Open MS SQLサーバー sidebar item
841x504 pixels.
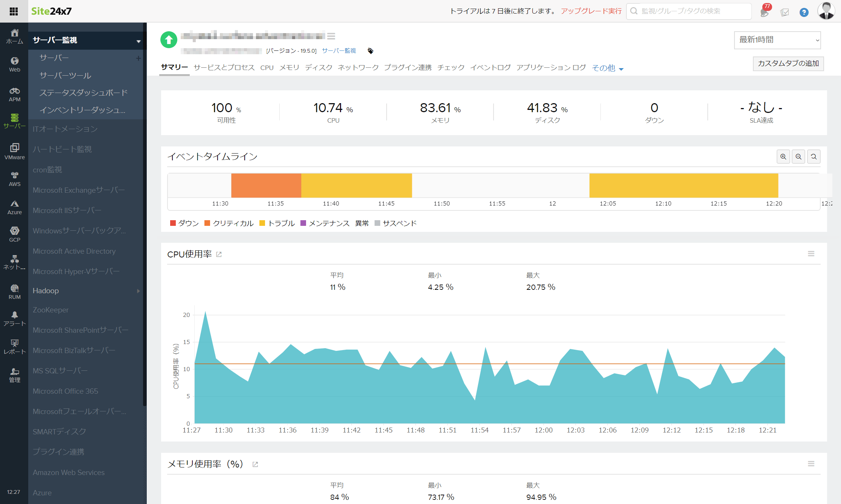click(x=60, y=371)
